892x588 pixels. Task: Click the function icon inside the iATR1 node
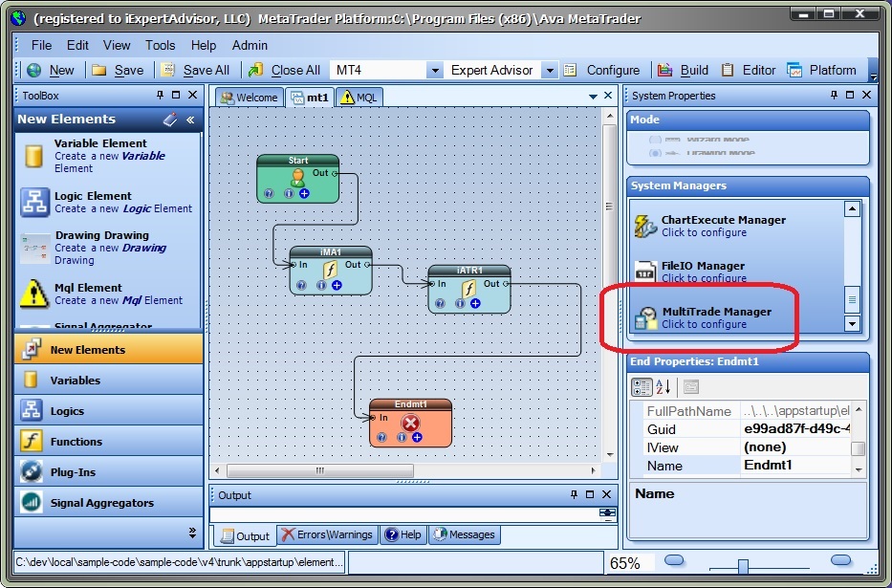point(468,290)
